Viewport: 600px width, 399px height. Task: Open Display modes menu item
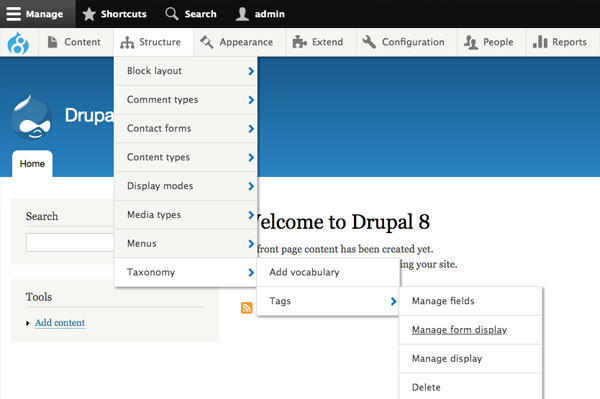pos(186,186)
